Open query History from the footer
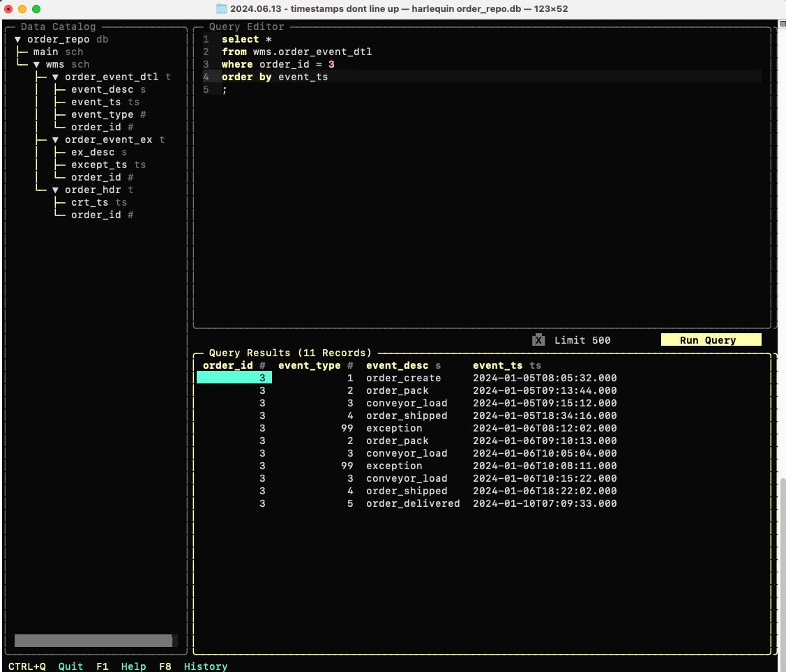Screen dimensions: 786x672 tap(206, 666)
